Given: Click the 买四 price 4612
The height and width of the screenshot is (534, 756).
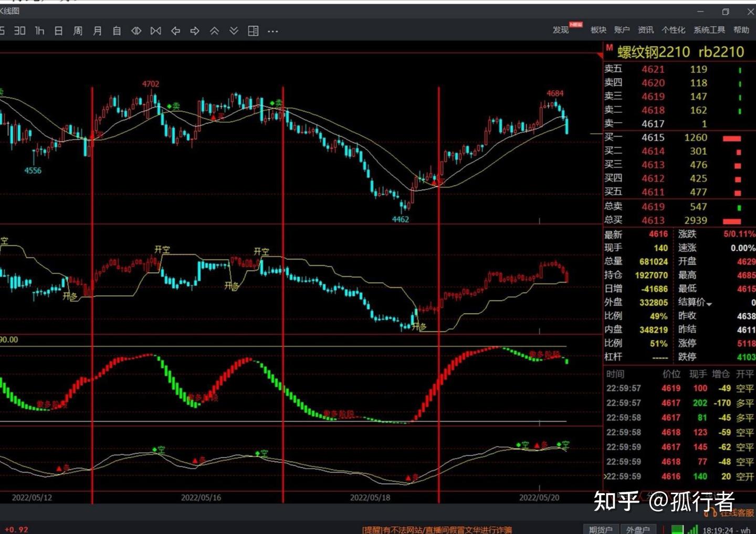Looking at the screenshot, I should click(x=653, y=178).
